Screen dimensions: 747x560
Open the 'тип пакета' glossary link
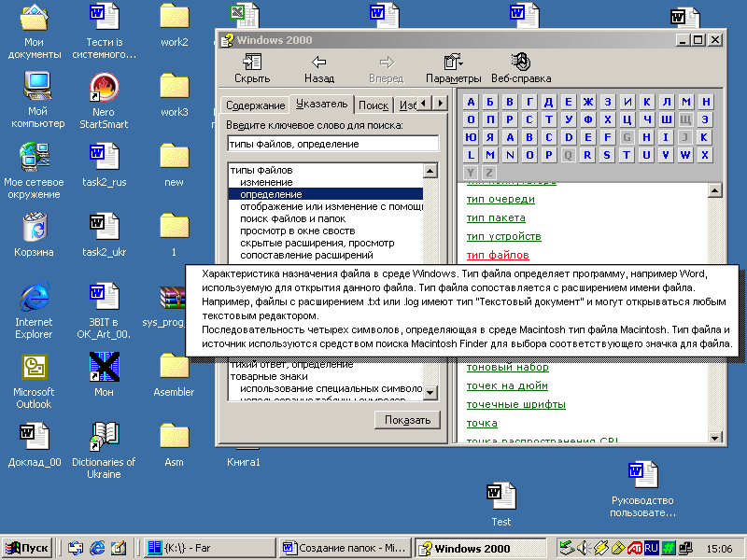pyautogui.click(x=496, y=217)
